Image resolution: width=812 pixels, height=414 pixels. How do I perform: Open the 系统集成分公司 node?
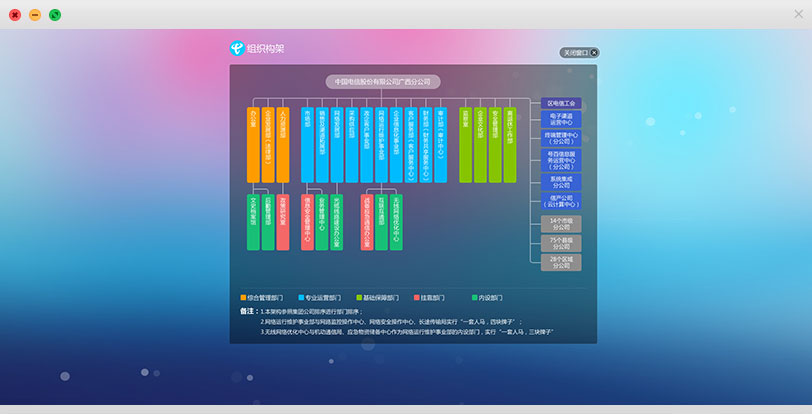point(561,182)
